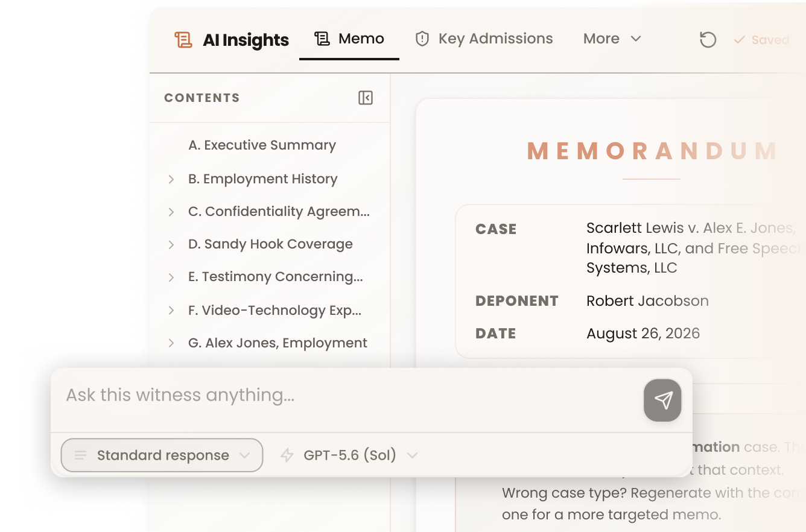Click the AI Insights title
The image size is (806, 532).
tap(246, 40)
